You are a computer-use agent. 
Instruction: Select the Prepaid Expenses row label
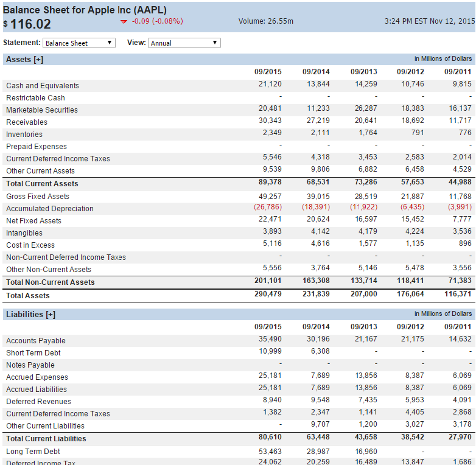pyautogui.click(x=37, y=146)
